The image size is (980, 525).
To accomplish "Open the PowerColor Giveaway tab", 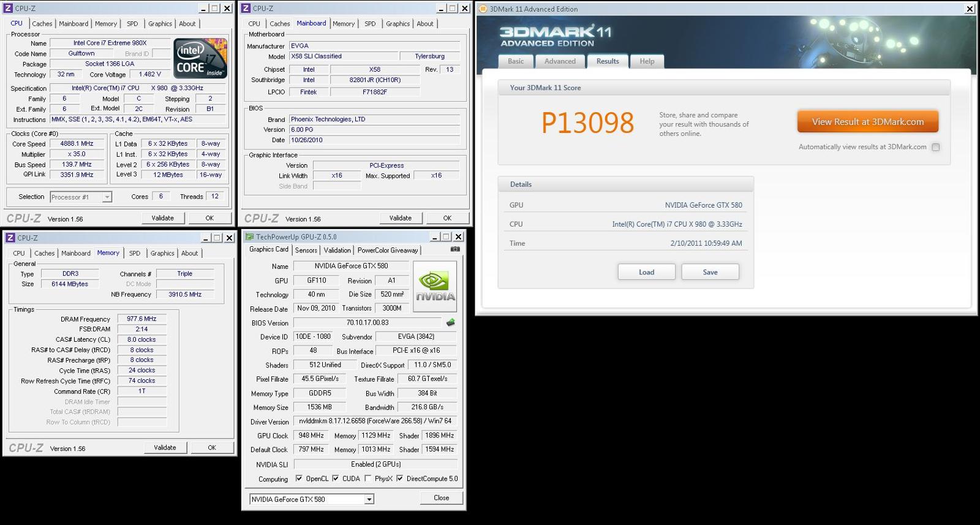I will pyautogui.click(x=388, y=250).
